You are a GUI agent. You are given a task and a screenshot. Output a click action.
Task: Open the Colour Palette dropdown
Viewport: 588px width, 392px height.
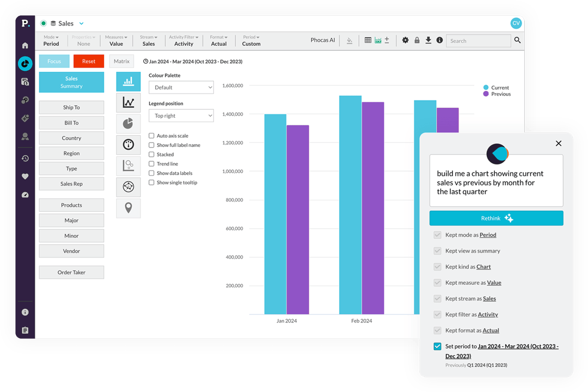181,87
